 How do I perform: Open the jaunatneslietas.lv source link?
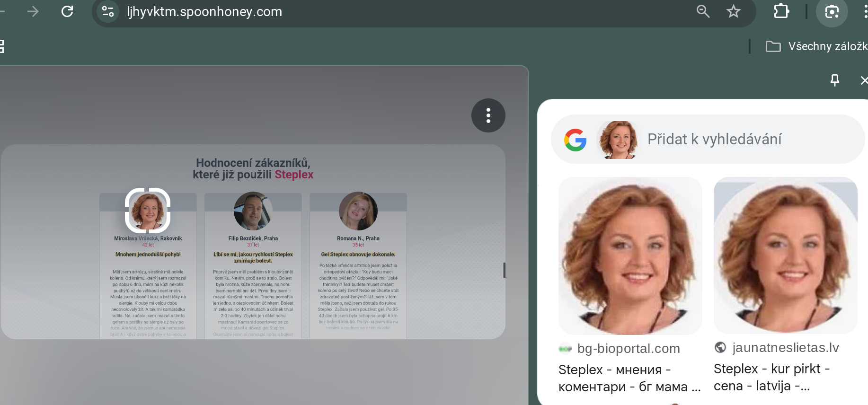(786, 348)
